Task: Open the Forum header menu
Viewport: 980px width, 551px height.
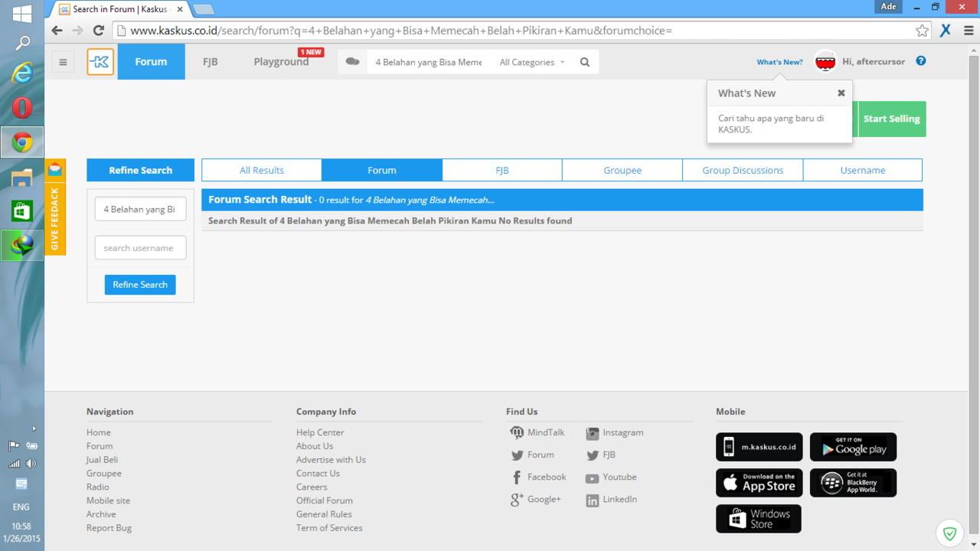Action: point(151,62)
